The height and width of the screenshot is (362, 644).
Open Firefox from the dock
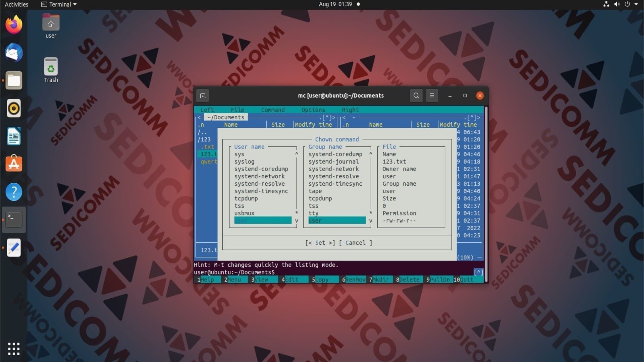(x=14, y=24)
